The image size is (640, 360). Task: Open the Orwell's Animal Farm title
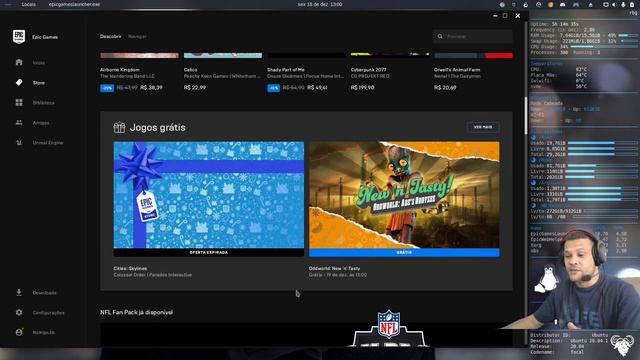pyautogui.click(x=457, y=70)
